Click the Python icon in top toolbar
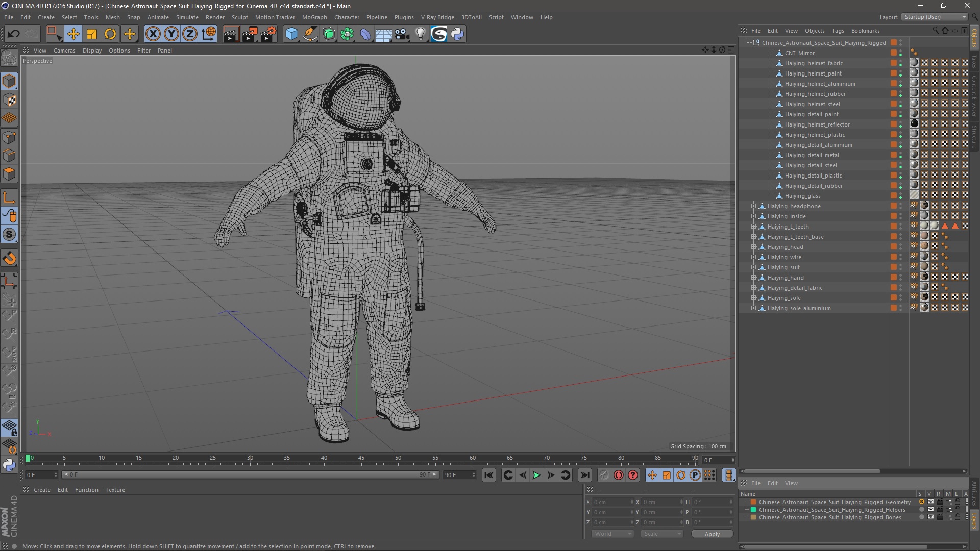The width and height of the screenshot is (980, 551). pos(457,34)
